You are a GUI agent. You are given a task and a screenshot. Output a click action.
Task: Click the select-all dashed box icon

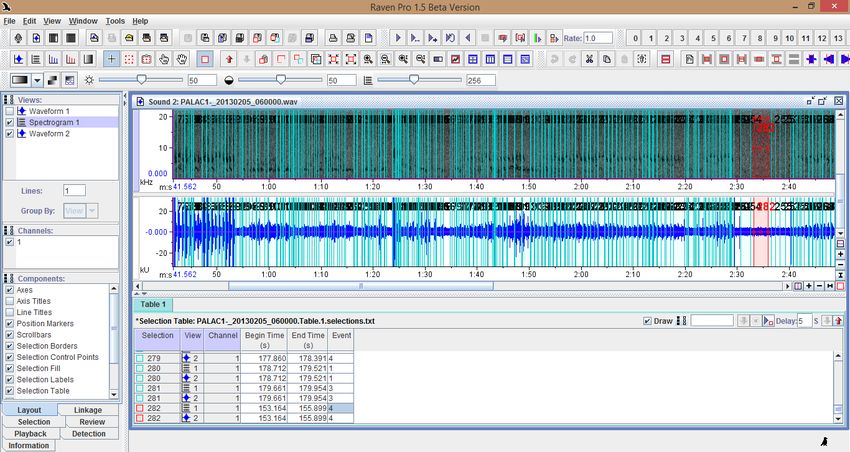(x=642, y=59)
